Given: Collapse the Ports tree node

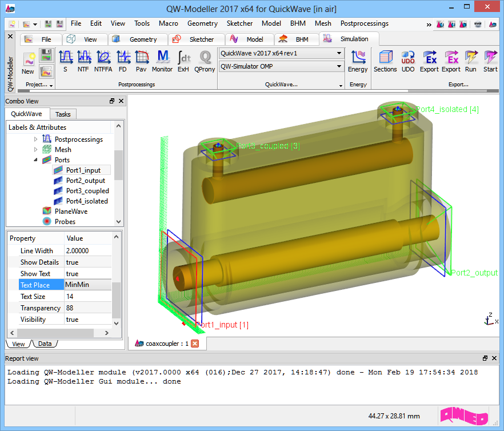Looking at the screenshot, I should tap(36, 160).
